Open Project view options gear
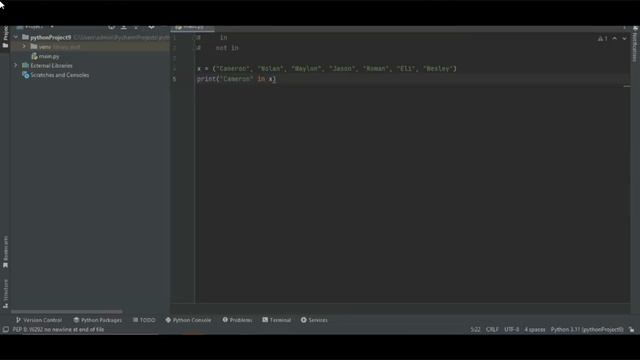Screen dimensions: 640x360 pos(151,27)
